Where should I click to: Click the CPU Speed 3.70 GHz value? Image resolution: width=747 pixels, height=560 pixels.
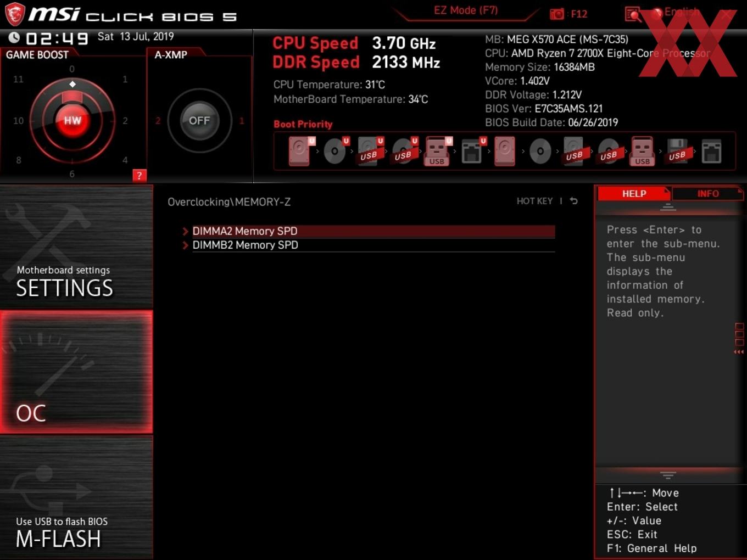[404, 43]
